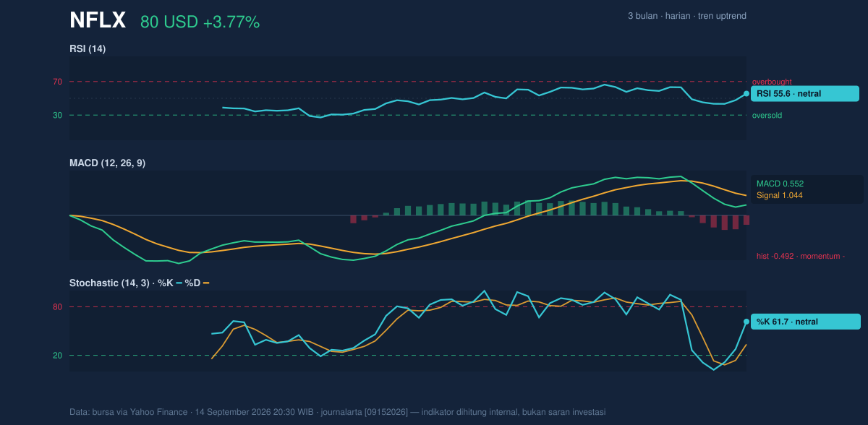Viewport: 868px width, 425px height.
Task: Click the data source footer text
Action: (338, 412)
